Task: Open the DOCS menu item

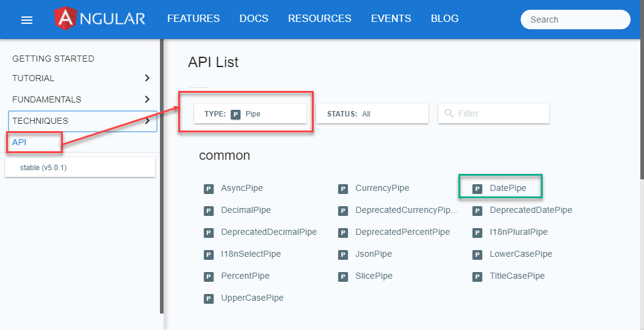Action: 254,19
